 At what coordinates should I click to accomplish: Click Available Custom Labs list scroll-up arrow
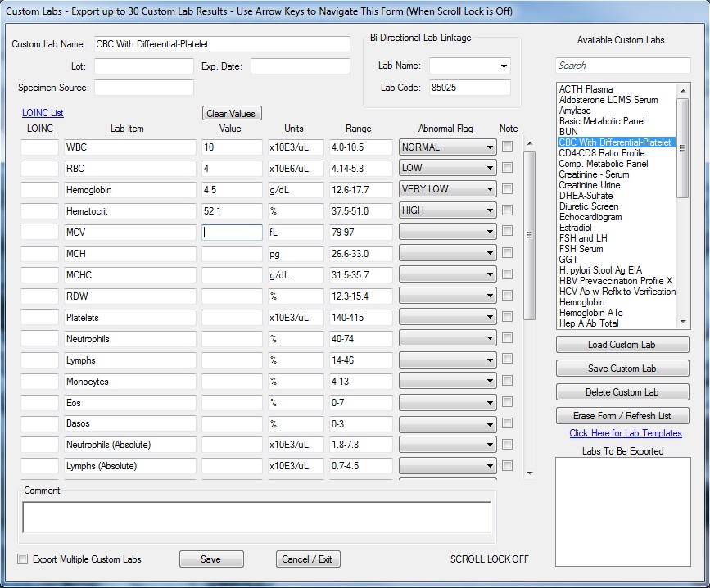click(x=683, y=91)
